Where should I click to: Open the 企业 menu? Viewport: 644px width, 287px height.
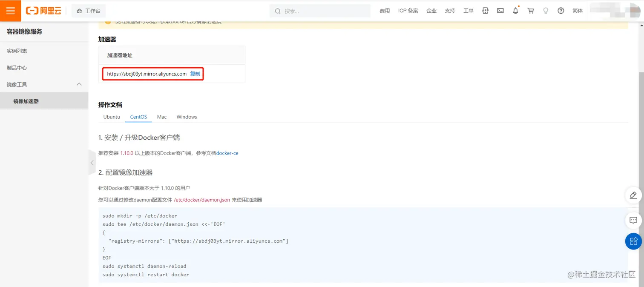[x=431, y=11]
